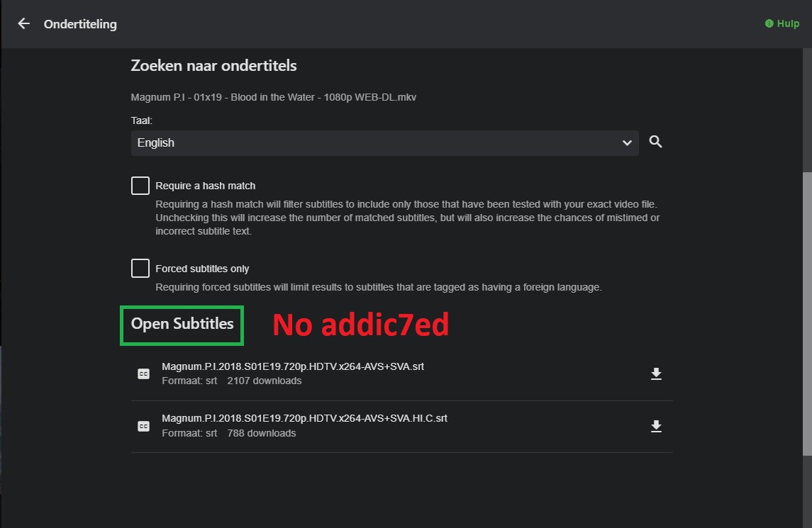Download the AVS+SVA.HI.C.srt subtitle
The width and height of the screenshot is (812, 528).
(656, 426)
